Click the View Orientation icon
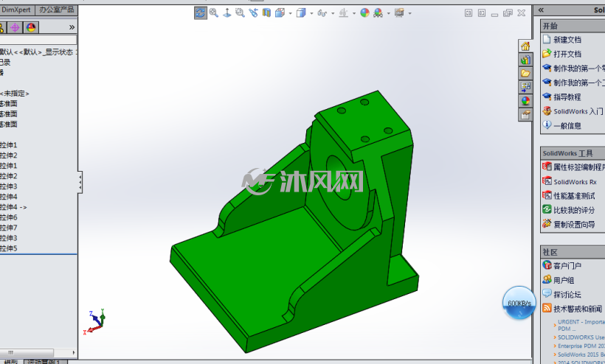This screenshot has height=364, width=605. pos(280,13)
